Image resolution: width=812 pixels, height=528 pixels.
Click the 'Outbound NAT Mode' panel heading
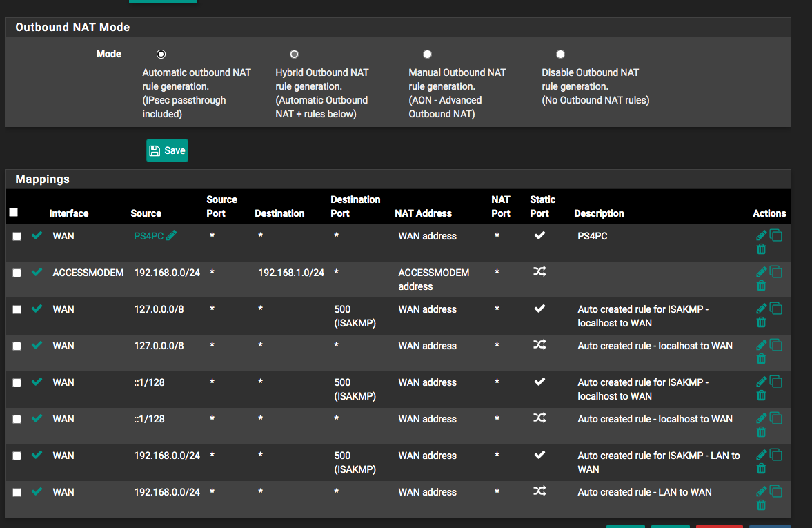point(72,27)
